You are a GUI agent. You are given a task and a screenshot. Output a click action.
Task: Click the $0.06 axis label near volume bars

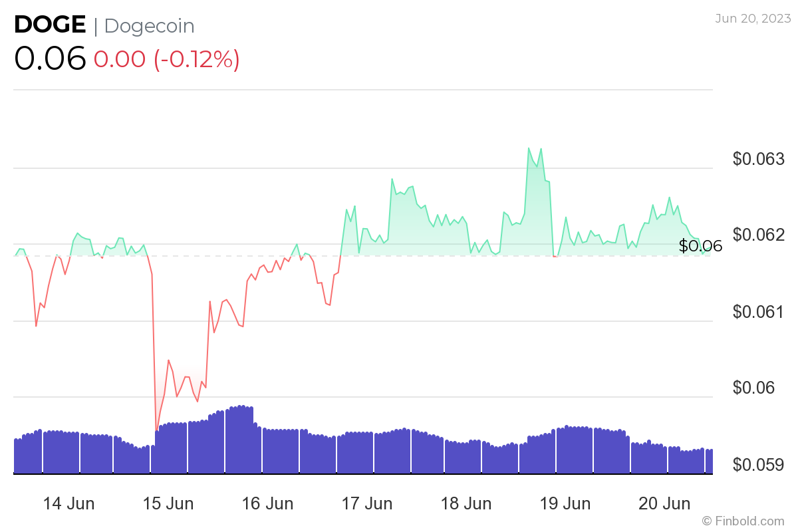coord(754,387)
